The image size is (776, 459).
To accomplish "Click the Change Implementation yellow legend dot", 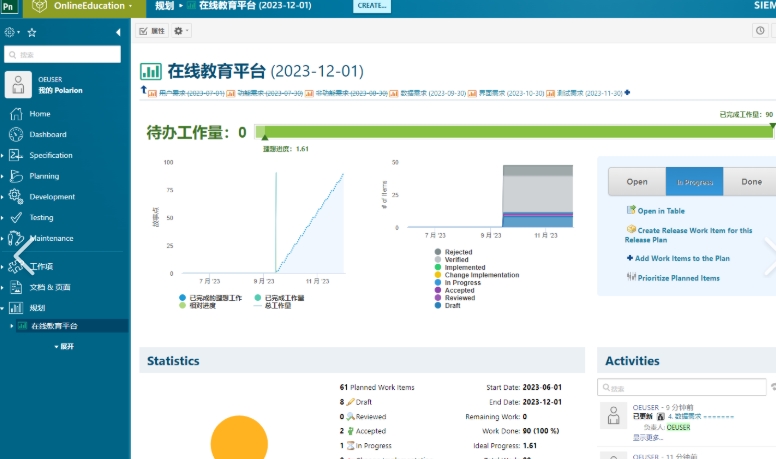I will (437, 275).
